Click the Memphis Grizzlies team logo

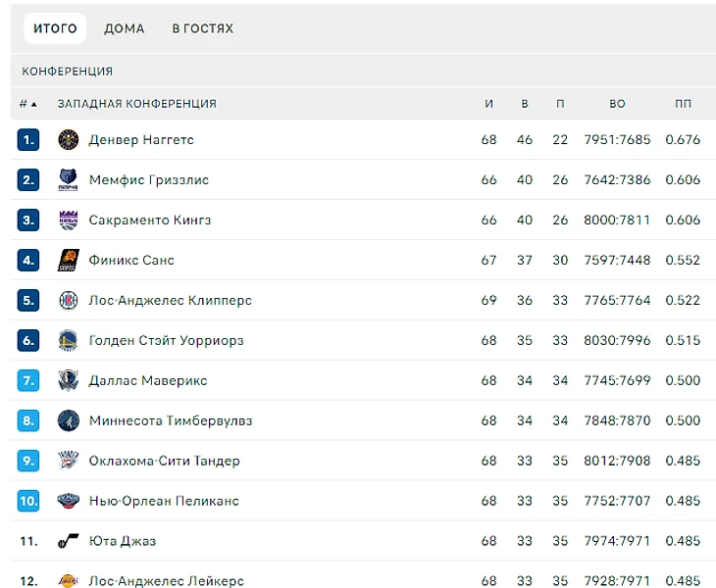click(x=68, y=180)
